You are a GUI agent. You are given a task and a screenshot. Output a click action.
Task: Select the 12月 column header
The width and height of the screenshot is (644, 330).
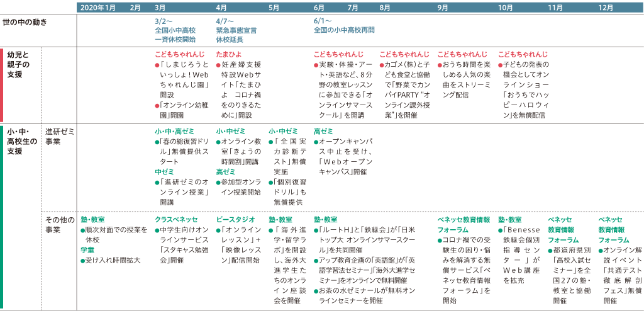click(x=606, y=8)
